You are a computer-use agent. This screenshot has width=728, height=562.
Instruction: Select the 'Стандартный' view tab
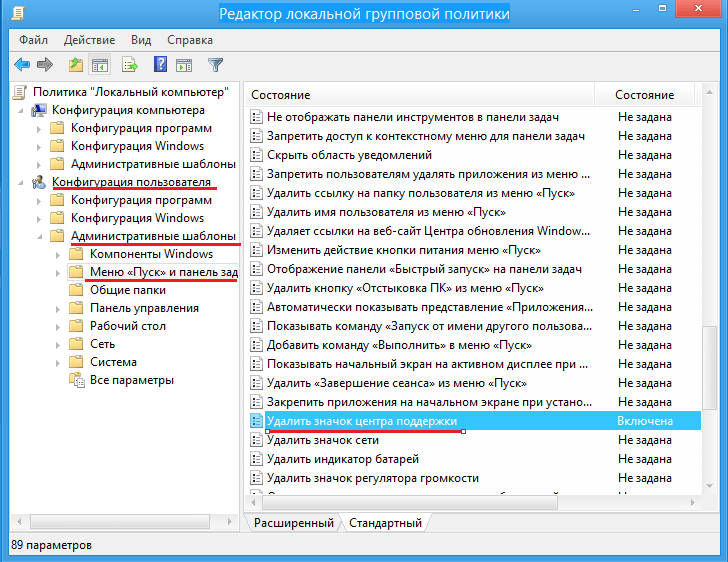coord(386,523)
